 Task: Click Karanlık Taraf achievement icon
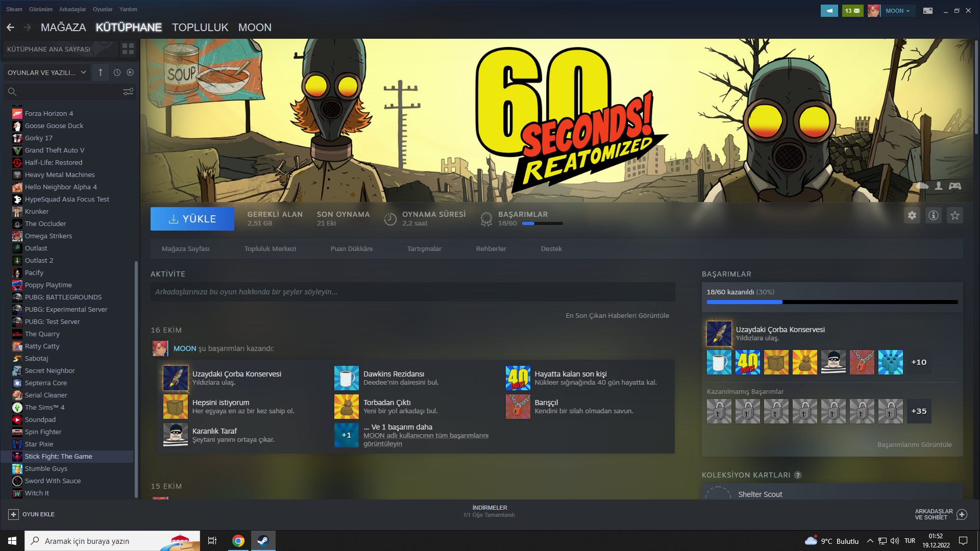pos(176,435)
